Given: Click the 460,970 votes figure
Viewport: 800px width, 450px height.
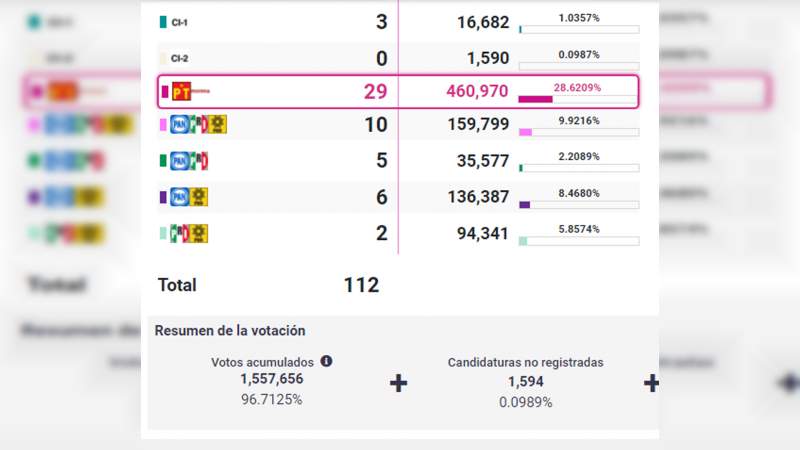Looking at the screenshot, I should [x=477, y=91].
